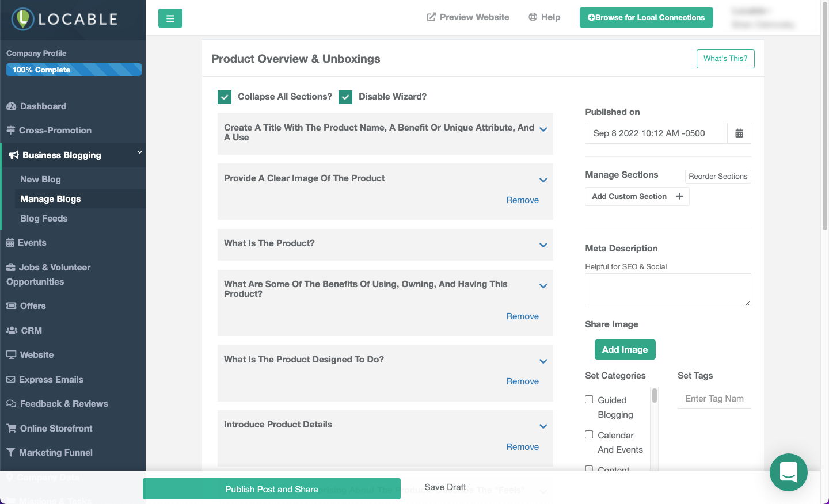Check the Calendar And Events category

589,434
